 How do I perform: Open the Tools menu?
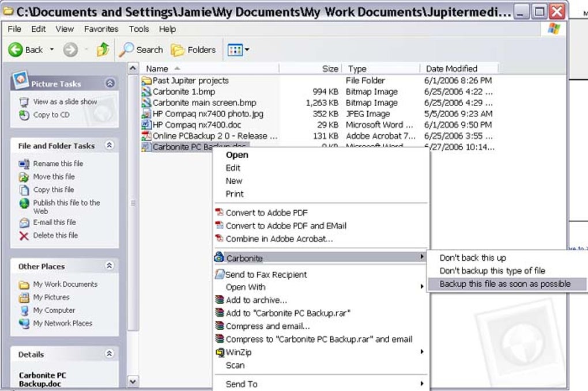click(x=139, y=29)
